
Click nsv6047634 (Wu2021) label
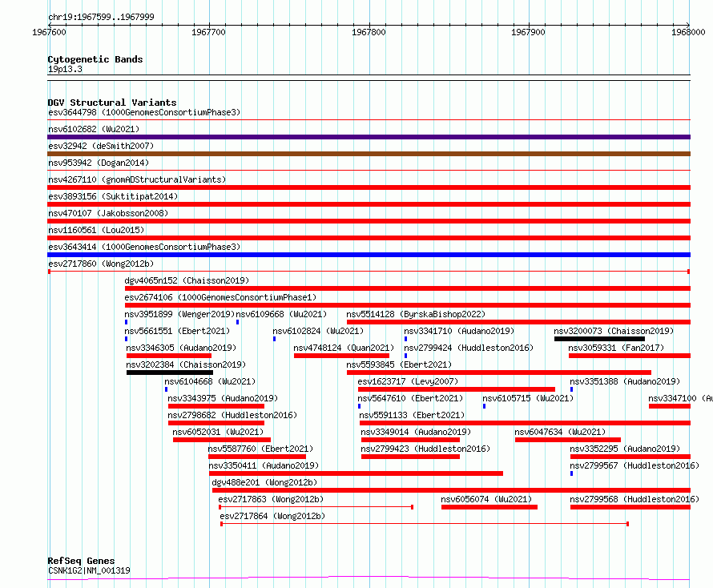(560, 432)
